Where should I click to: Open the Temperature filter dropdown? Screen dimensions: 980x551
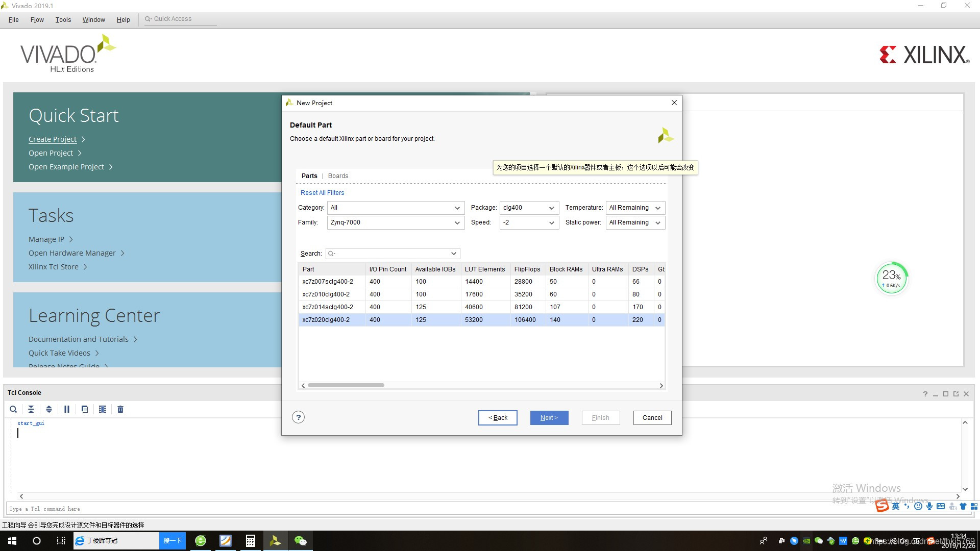(x=635, y=208)
